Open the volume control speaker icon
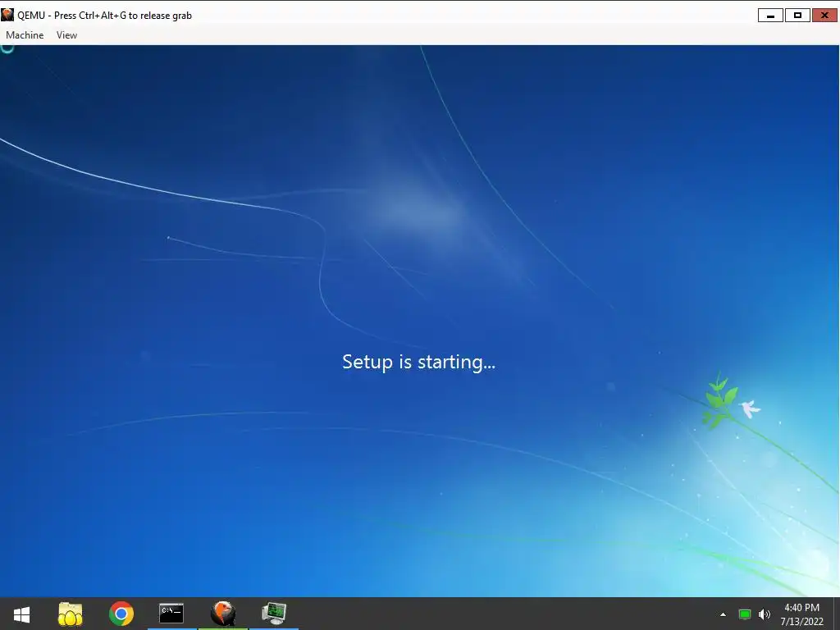840x630 pixels. click(x=765, y=614)
